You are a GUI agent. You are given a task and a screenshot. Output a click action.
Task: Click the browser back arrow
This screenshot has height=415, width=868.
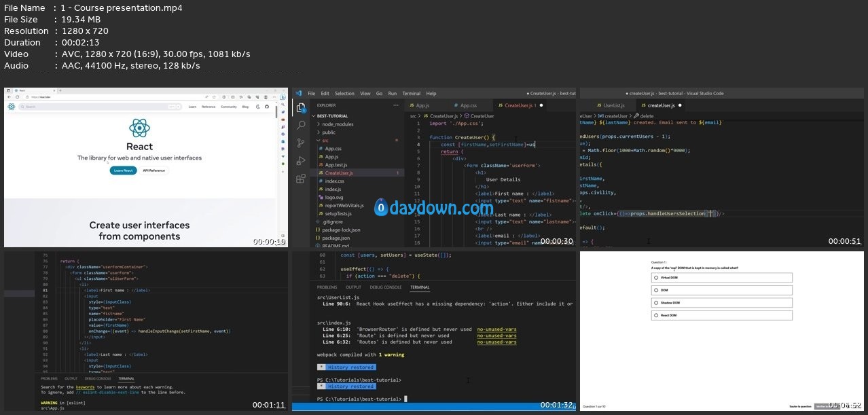(x=9, y=97)
